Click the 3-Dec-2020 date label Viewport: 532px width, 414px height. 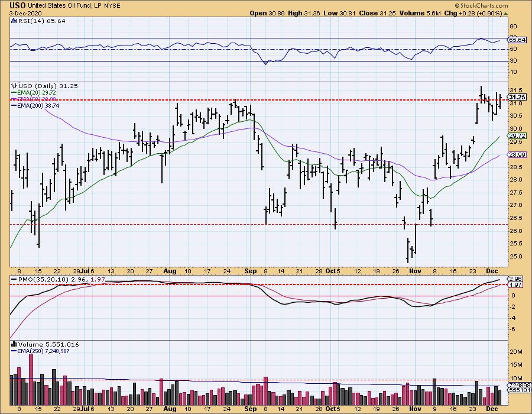(x=26, y=13)
